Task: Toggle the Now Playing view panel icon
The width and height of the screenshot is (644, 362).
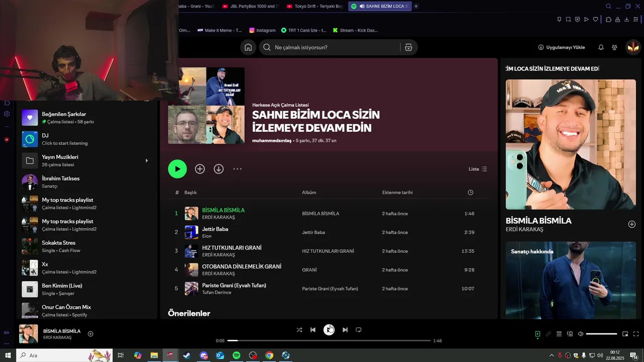Action: point(537,334)
